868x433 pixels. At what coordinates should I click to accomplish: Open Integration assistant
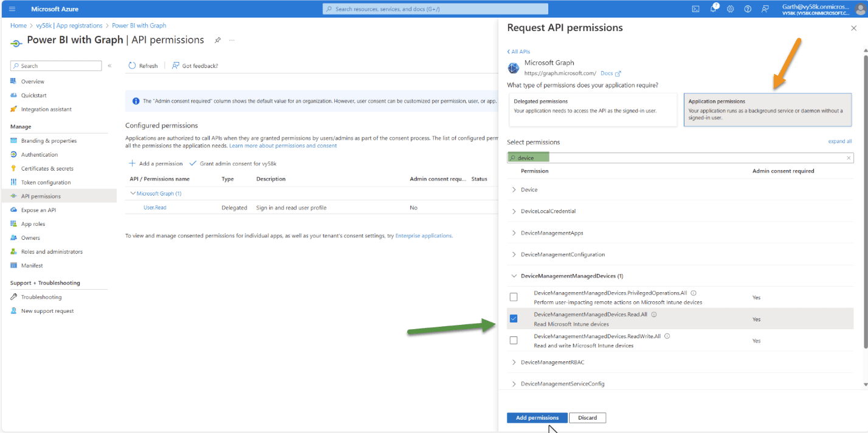(46, 109)
